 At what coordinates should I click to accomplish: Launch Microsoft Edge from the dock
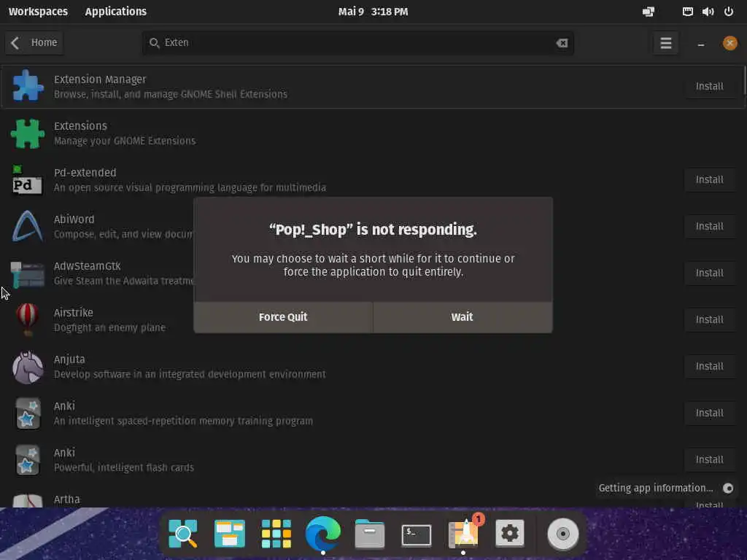pyautogui.click(x=323, y=533)
